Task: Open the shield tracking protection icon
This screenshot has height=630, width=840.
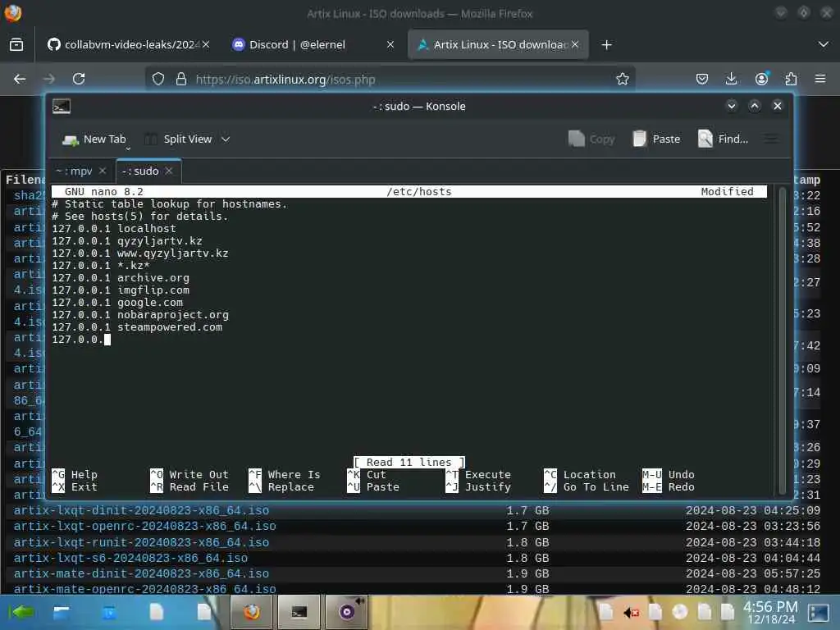Action: [158, 80]
